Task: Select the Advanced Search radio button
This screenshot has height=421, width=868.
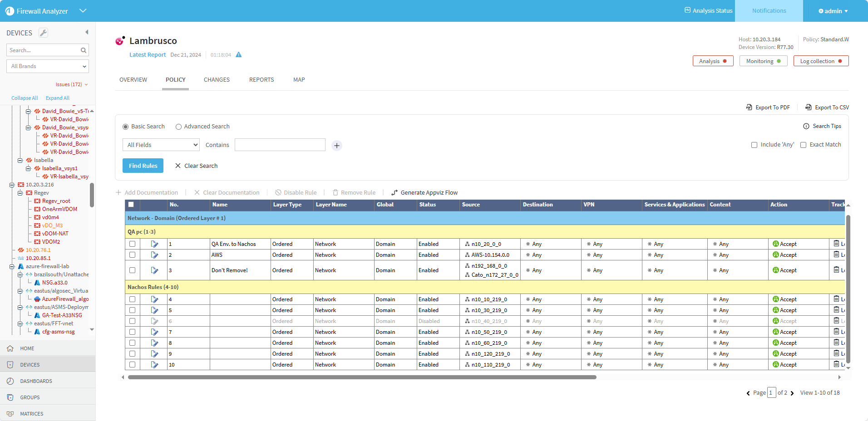Action: 178,127
